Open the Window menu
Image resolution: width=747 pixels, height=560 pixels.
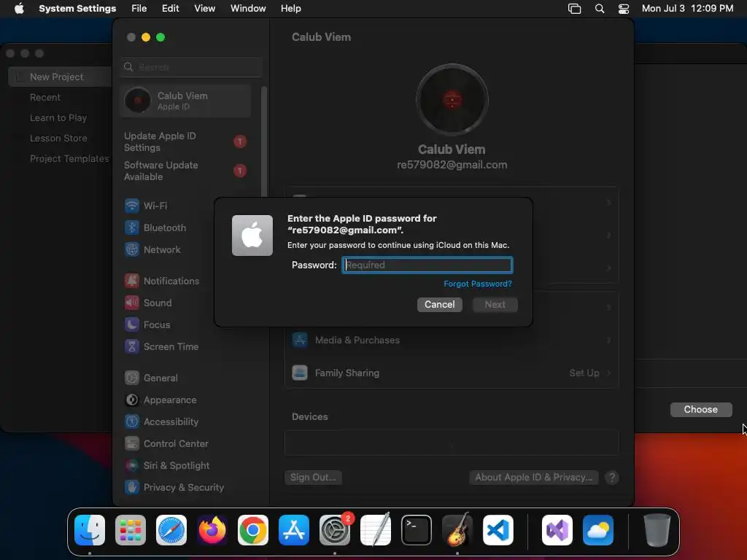[x=248, y=9]
